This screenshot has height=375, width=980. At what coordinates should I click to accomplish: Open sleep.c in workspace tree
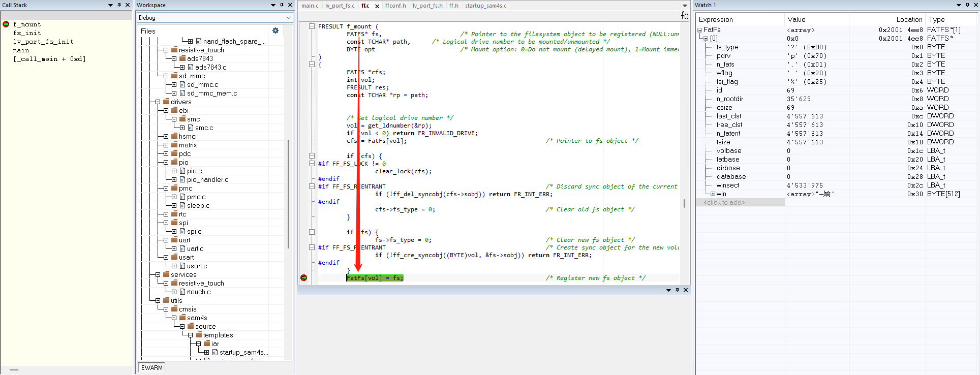pos(198,206)
